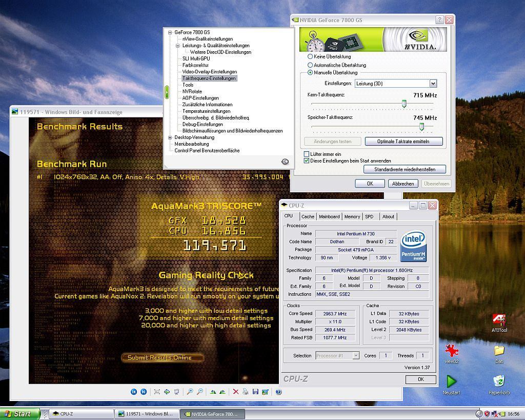This screenshot has width=525, height=420.
Task: Select the view32 desktop icon
Action: tap(451, 354)
